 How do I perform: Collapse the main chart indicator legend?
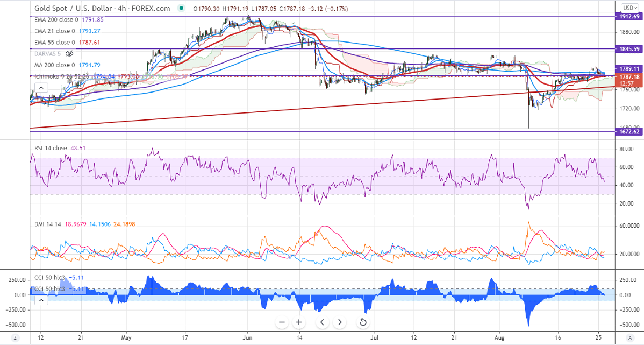click(41, 88)
